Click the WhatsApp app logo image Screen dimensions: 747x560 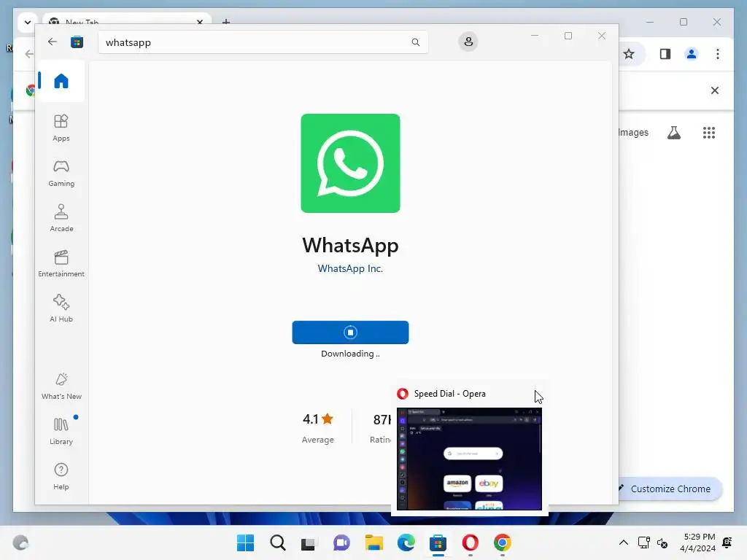pos(350,163)
